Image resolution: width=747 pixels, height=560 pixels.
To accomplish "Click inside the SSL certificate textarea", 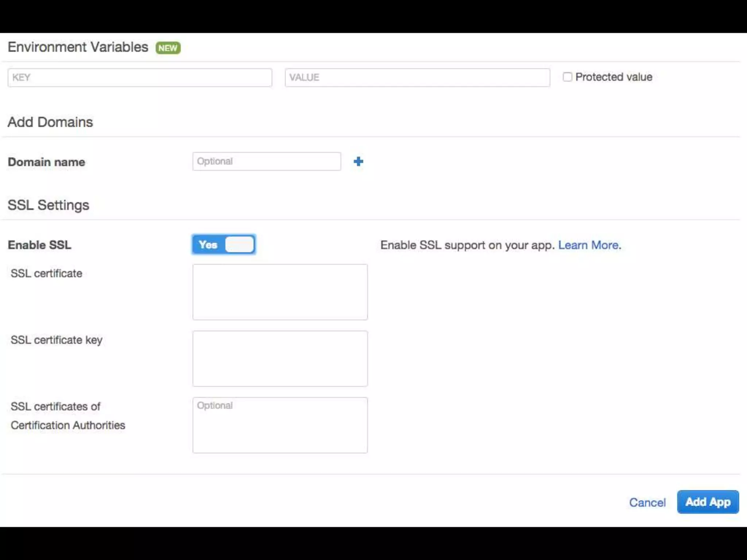I will (x=280, y=292).
